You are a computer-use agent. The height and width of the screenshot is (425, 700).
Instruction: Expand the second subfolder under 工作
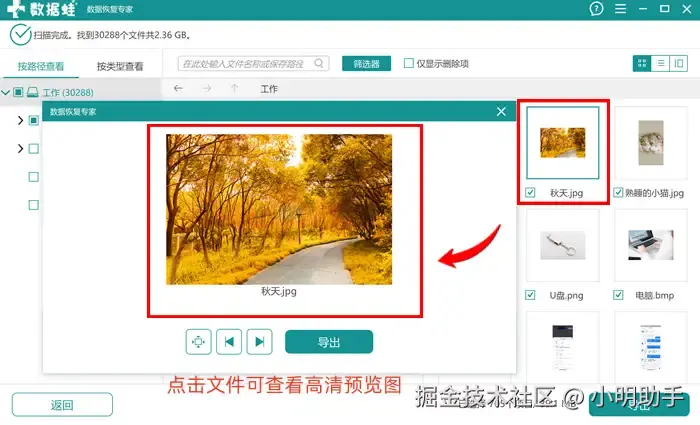(20, 148)
